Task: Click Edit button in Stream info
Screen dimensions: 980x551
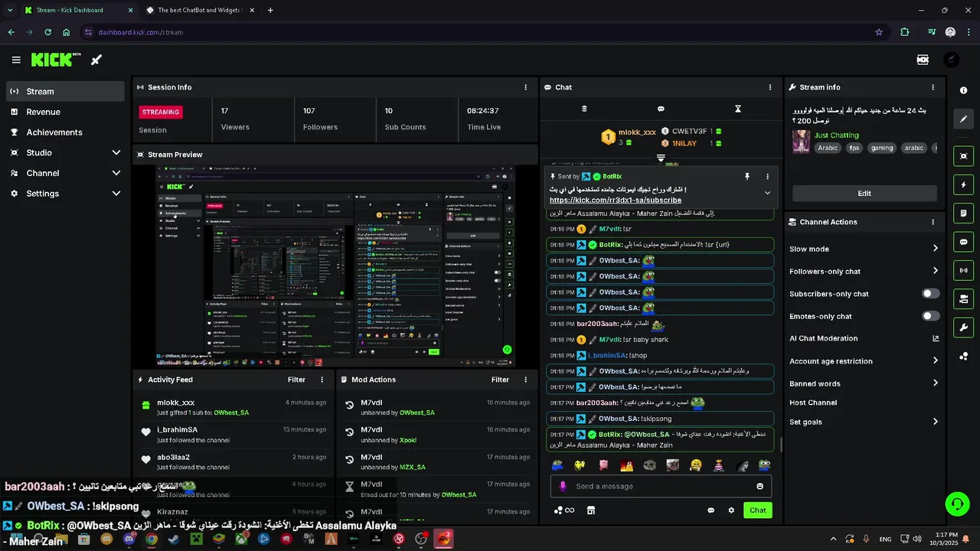Action: point(864,193)
